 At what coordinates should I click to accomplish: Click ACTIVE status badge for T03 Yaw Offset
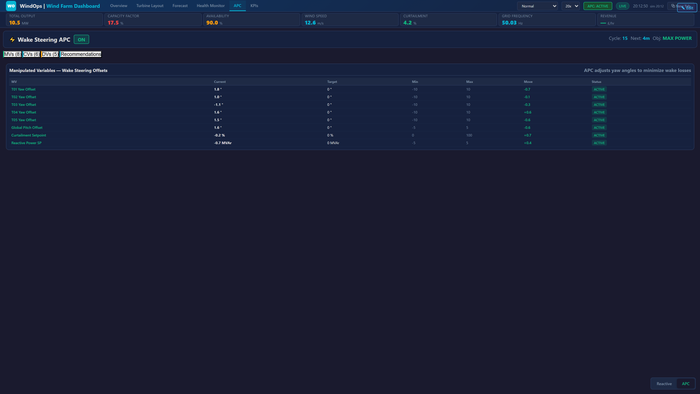599,104
